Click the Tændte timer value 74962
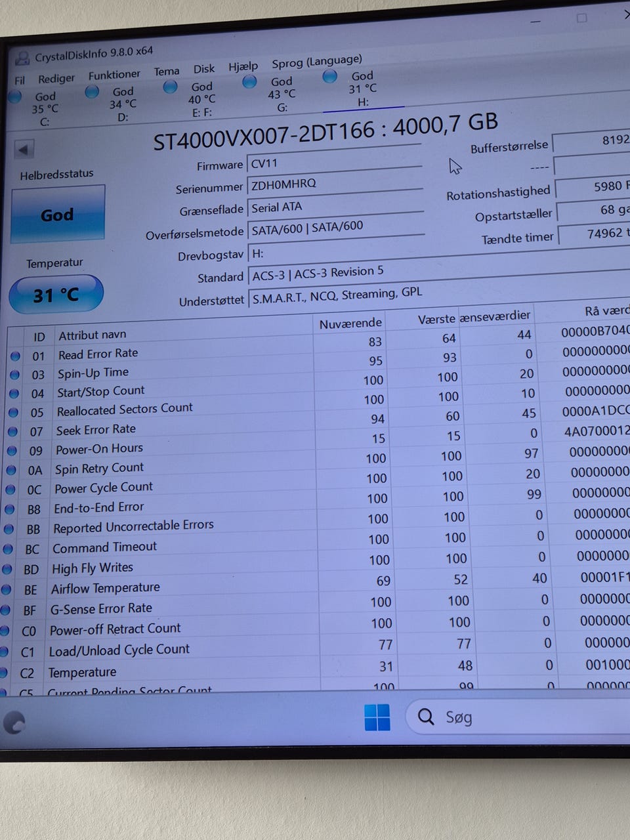 click(x=595, y=234)
